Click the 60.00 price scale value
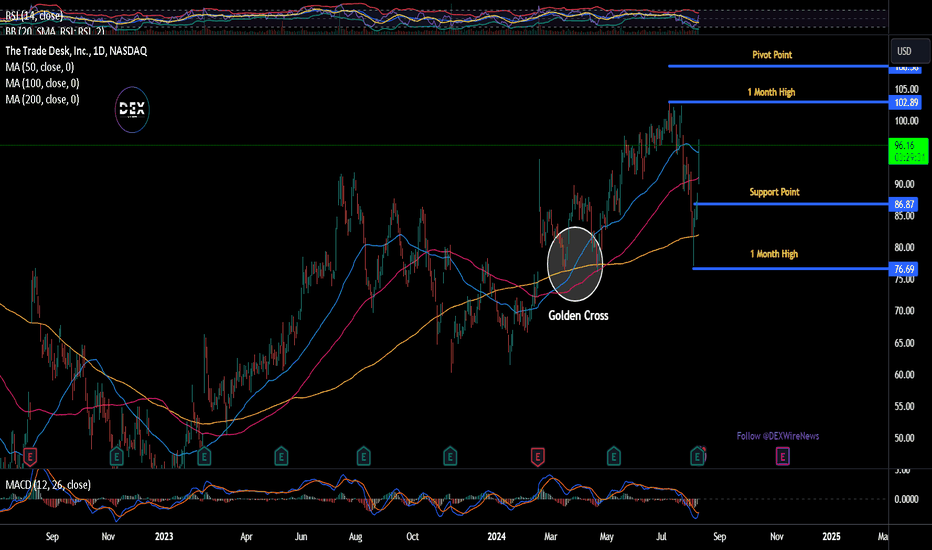This screenshot has width=932, height=550. point(905,375)
